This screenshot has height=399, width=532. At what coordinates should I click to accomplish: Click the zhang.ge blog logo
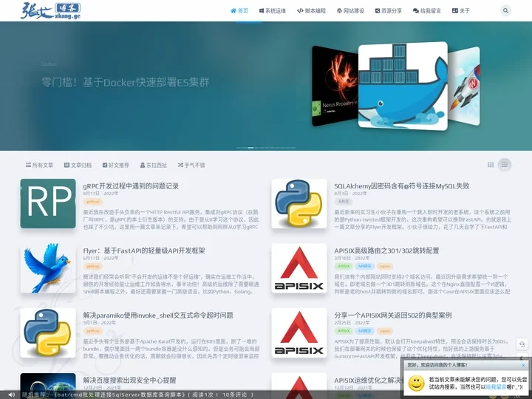click(50, 11)
